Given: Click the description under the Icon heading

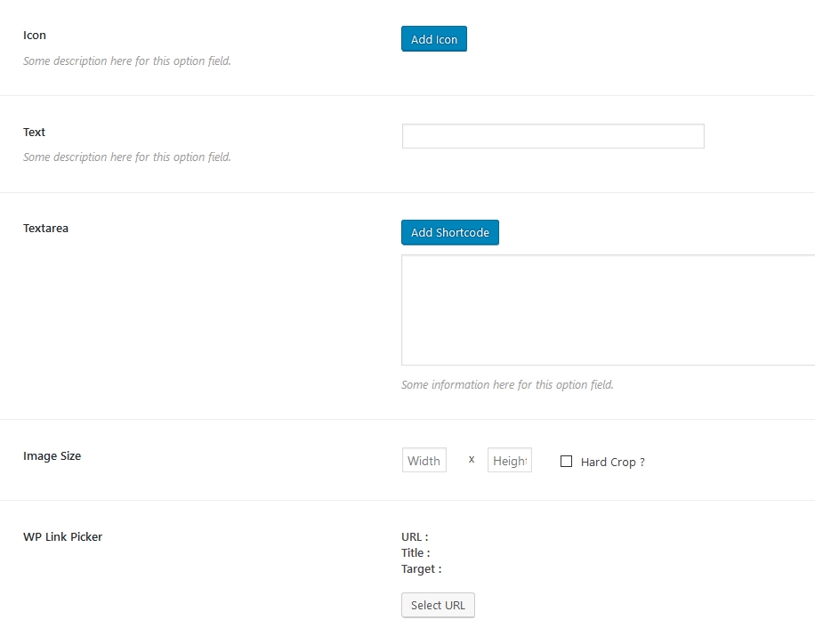Looking at the screenshot, I should (127, 61).
